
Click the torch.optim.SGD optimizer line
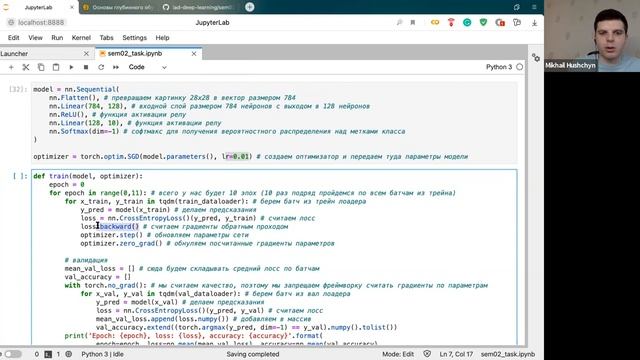251,156
